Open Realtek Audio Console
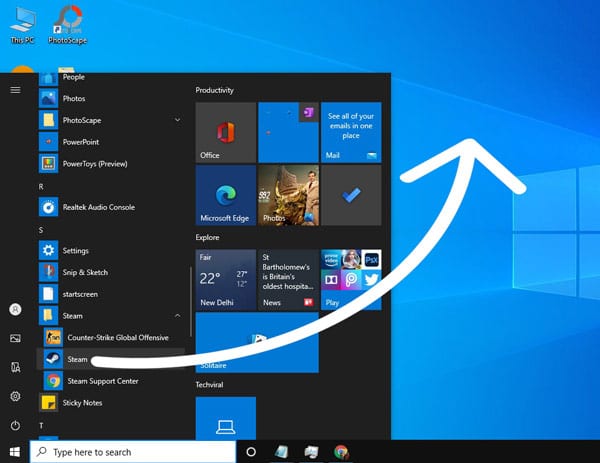Image resolution: width=600 pixels, height=463 pixels. click(x=111, y=207)
